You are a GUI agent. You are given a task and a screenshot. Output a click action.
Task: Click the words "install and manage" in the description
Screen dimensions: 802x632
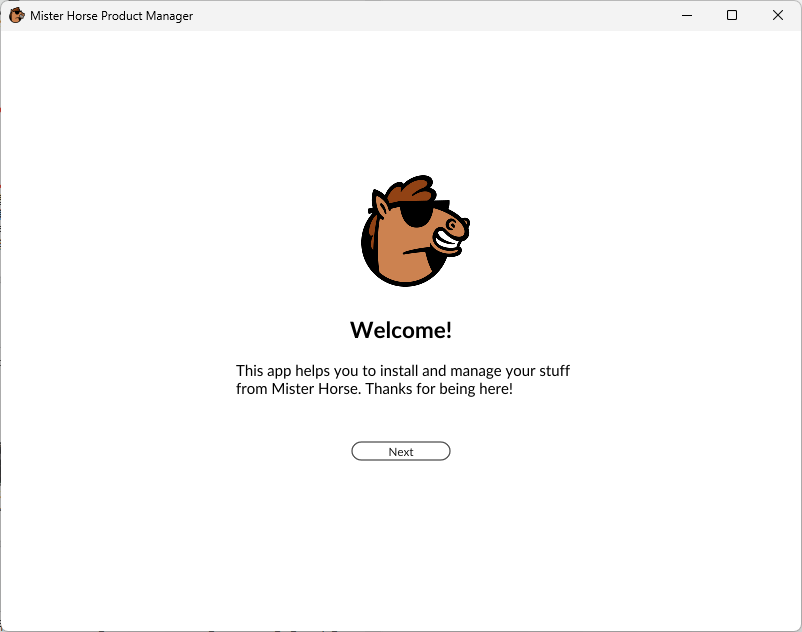(442, 371)
